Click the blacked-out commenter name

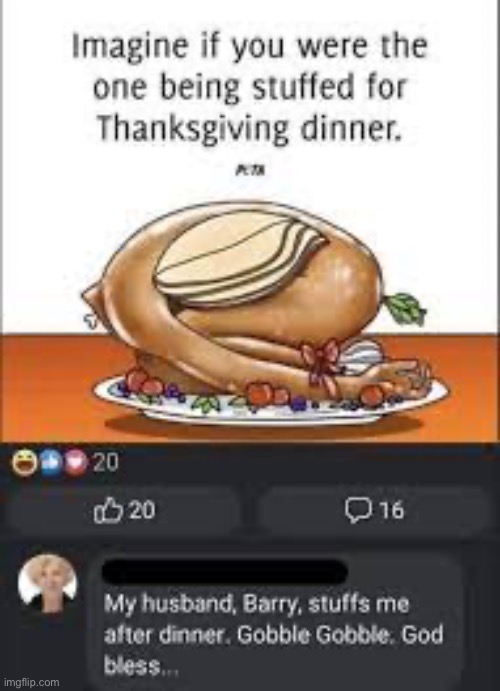click(225, 572)
